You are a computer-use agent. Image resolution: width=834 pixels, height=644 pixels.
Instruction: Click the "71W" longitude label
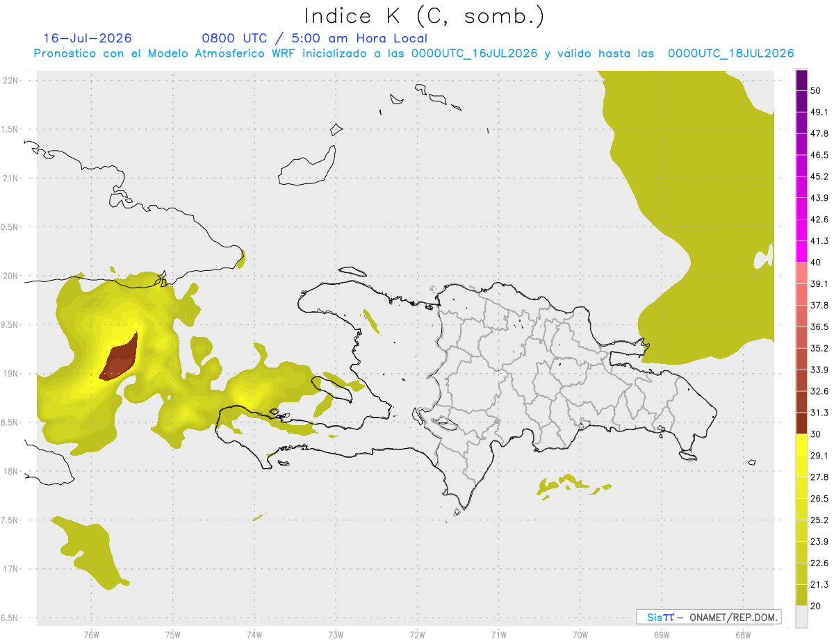(498, 635)
